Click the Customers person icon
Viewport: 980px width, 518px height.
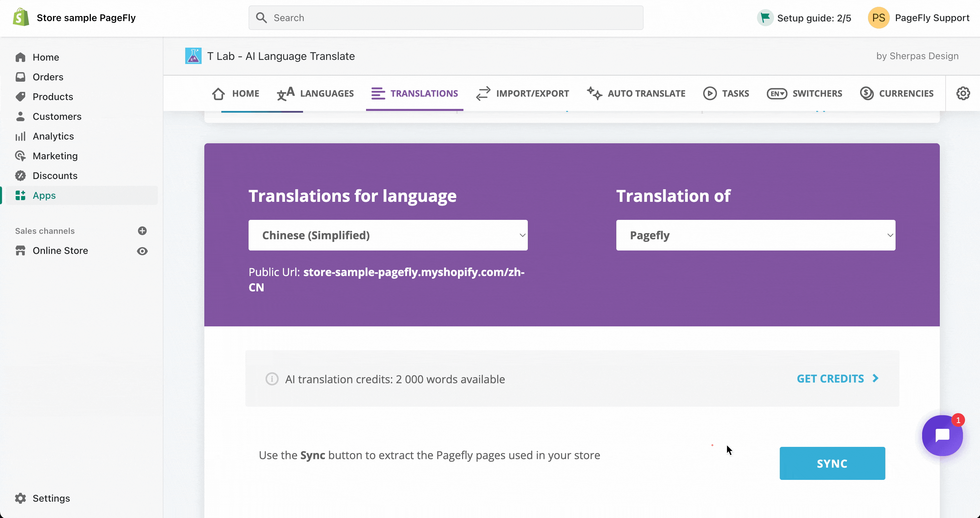pos(20,116)
